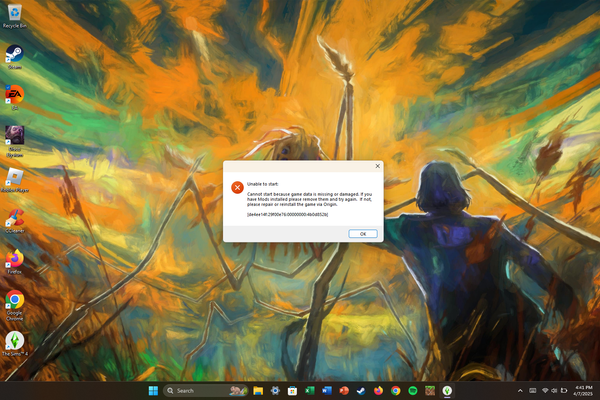Open File Explorer from the taskbar
This screenshot has width=600, height=400.
(257, 390)
